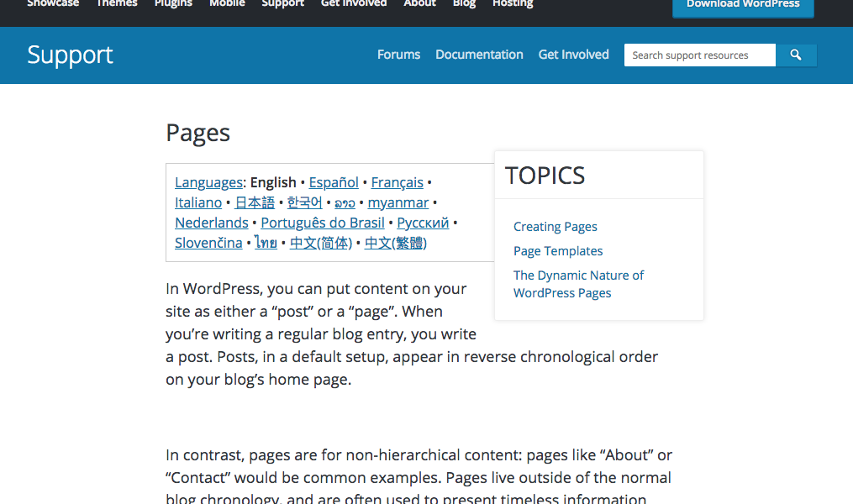
Task: Open the Showcase menu item
Action: (x=53, y=3)
